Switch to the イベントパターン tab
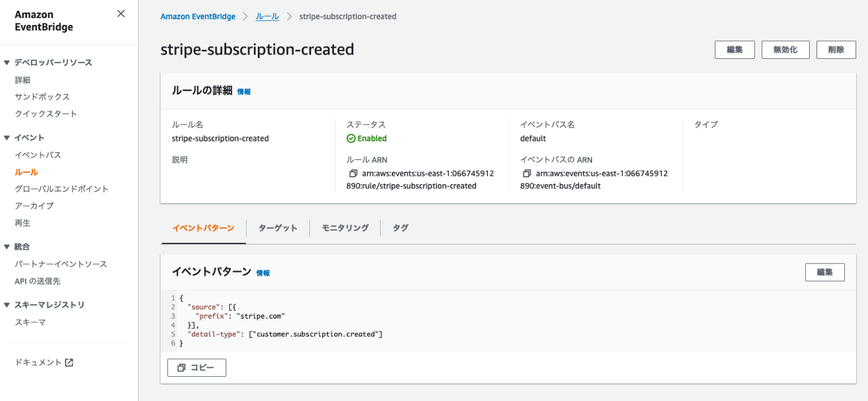 click(203, 228)
